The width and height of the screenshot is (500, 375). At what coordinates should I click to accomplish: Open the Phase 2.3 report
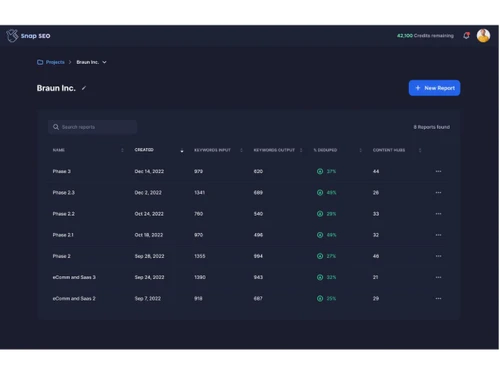(64, 193)
